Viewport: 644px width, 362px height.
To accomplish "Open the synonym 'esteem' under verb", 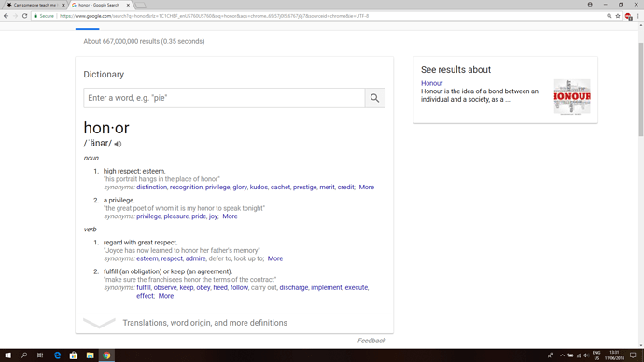I will [x=147, y=258].
